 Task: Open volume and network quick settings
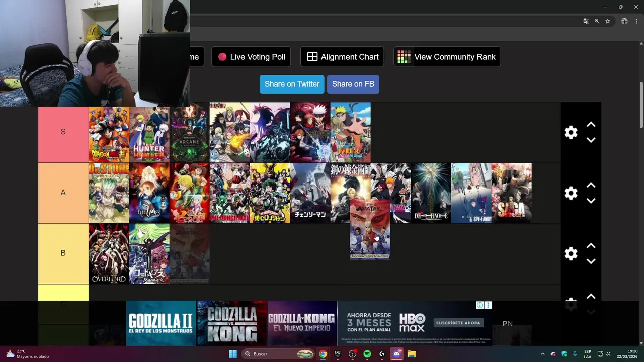(604, 354)
